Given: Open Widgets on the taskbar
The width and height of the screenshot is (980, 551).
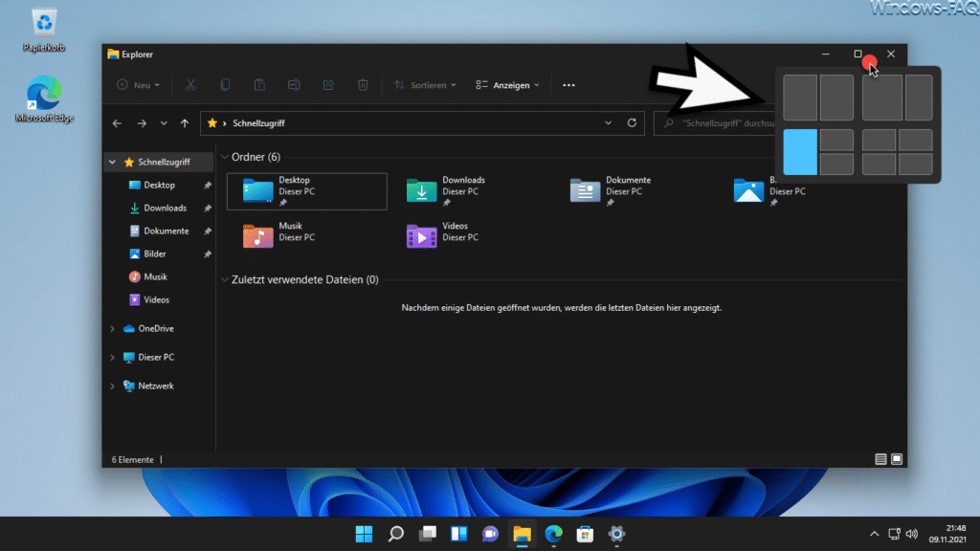Looking at the screenshot, I should point(458,534).
